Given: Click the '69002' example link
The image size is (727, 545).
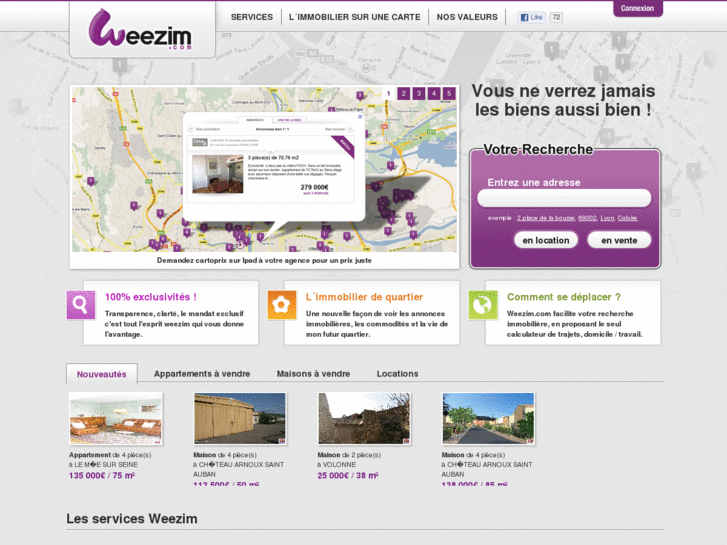Looking at the screenshot, I should pyautogui.click(x=587, y=218).
